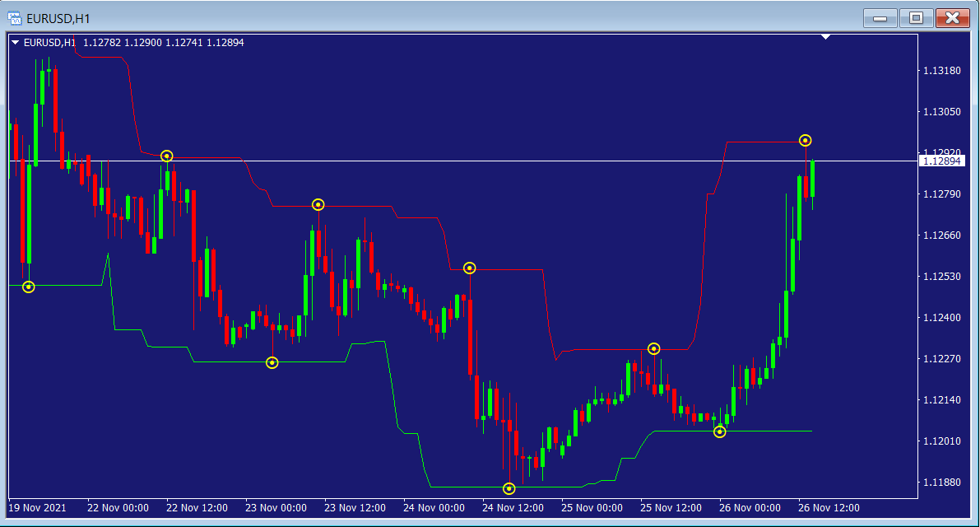980x527 pixels.
Task: Click the white chart shift triangle at top
Action: (x=826, y=37)
